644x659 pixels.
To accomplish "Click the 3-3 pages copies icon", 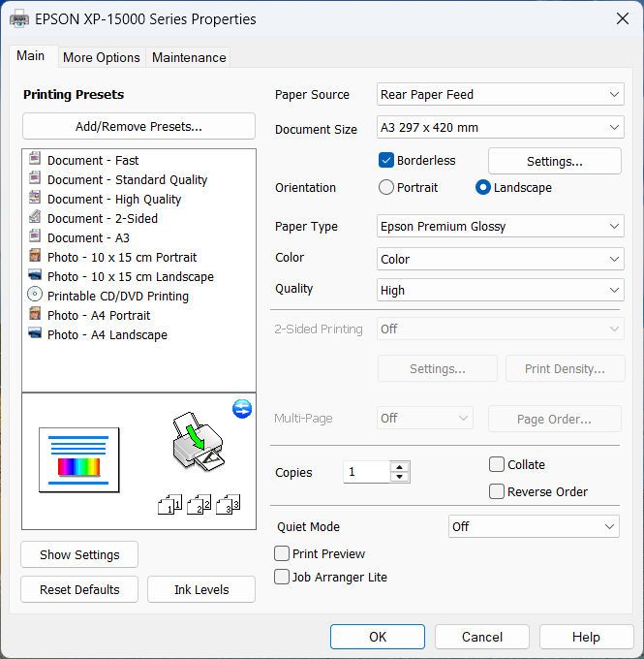I will click(229, 504).
